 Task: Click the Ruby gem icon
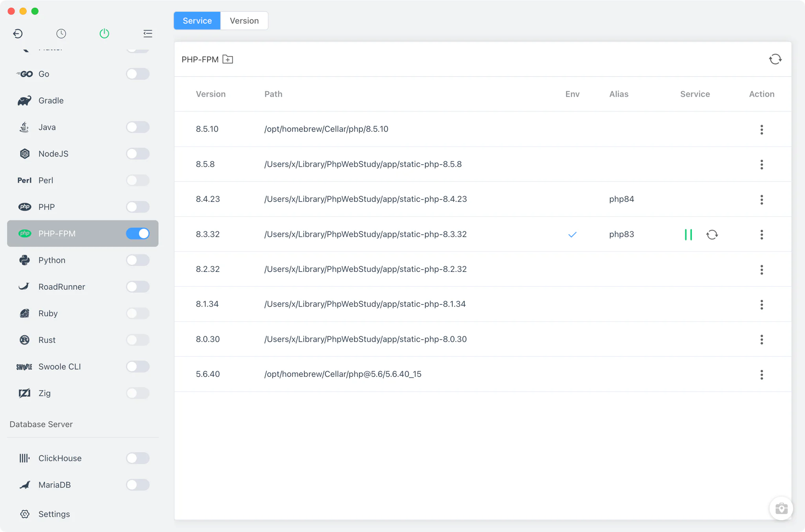click(24, 313)
